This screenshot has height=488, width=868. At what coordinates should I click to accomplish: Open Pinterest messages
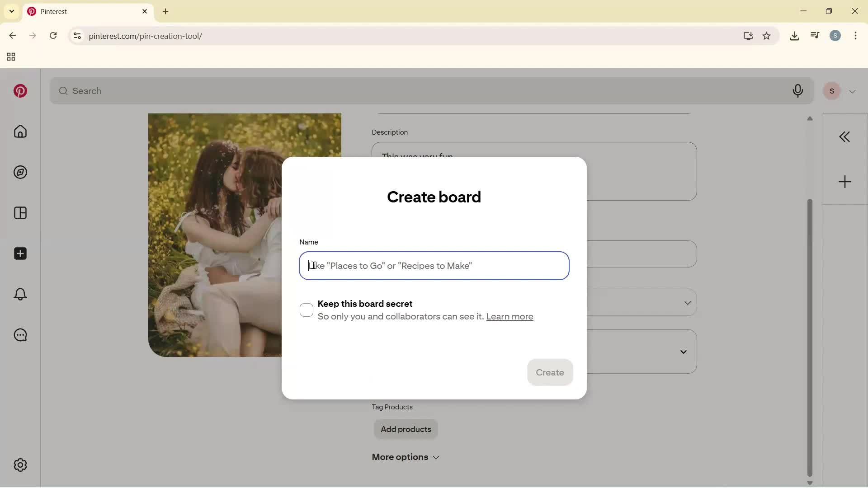tap(20, 335)
